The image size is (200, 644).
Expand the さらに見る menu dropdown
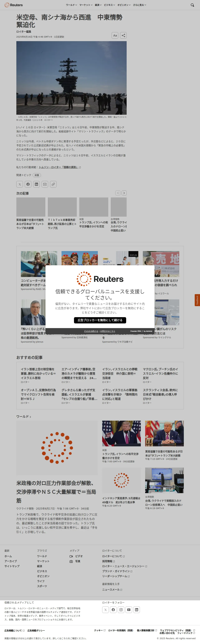pos(139,5)
